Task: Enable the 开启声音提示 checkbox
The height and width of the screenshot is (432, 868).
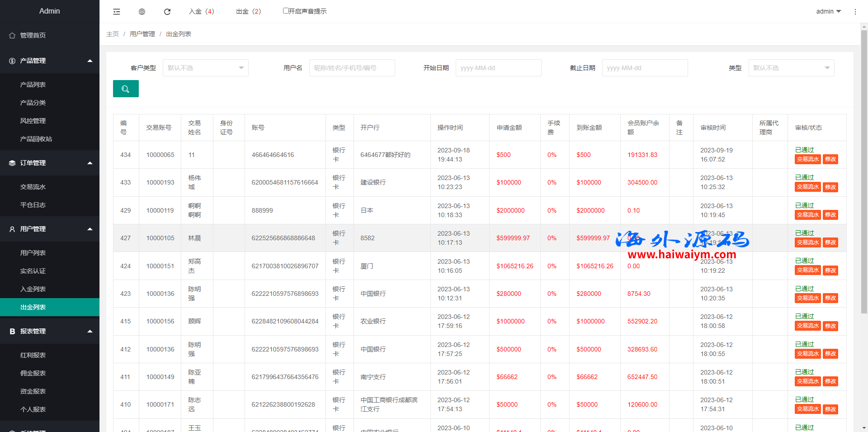Action: coord(286,11)
